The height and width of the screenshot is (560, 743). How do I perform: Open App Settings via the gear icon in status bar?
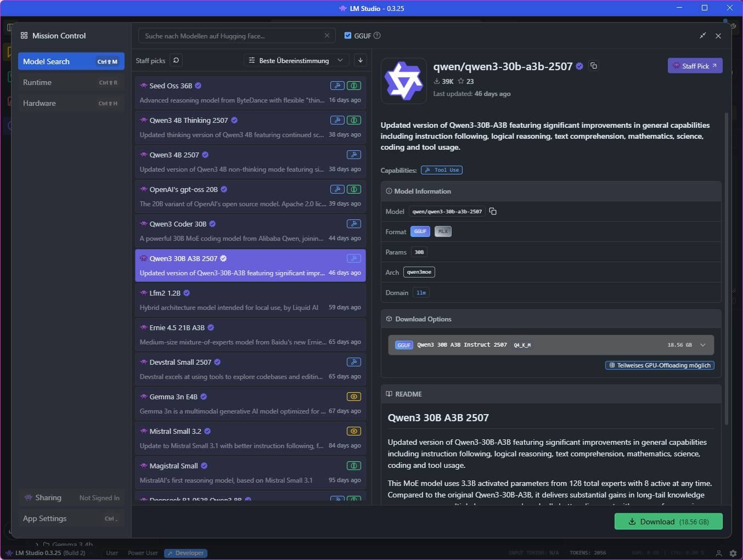tap(733, 553)
